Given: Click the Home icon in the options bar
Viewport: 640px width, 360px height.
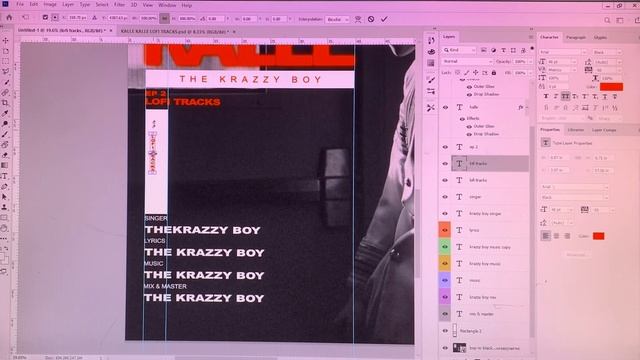Looking at the screenshot, I should pos(9,18).
